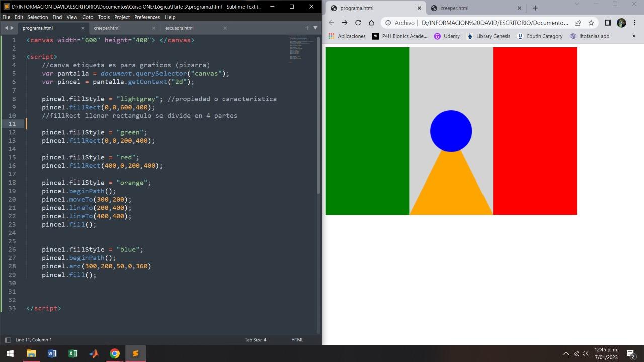Add a new editor tab with plus

tap(307, 28)
